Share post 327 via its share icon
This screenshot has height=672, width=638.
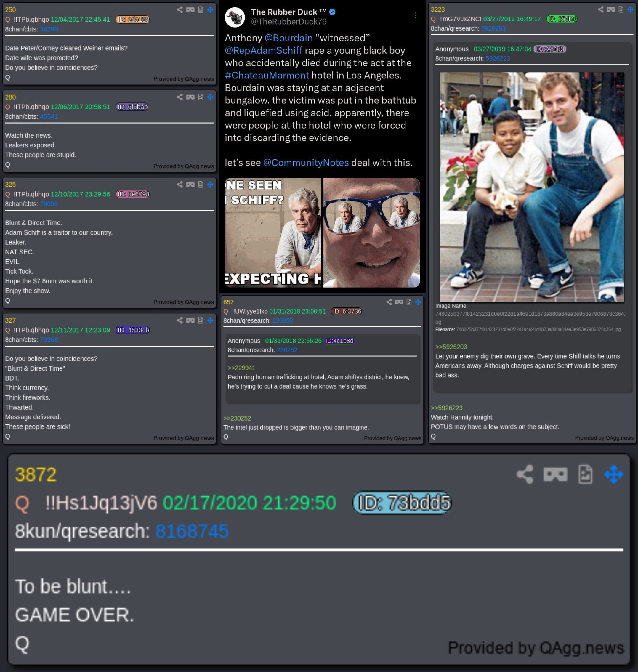click(x=180, y=320)
